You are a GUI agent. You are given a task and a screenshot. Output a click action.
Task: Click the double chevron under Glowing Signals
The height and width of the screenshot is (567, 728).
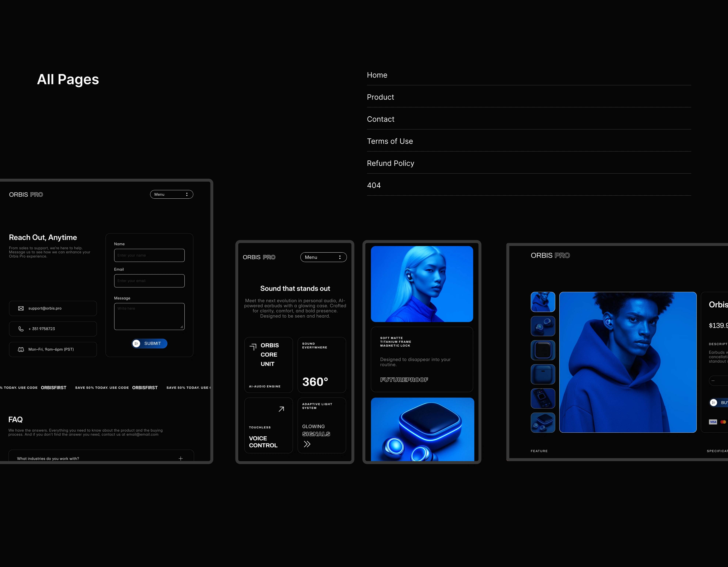coord(307,444)
